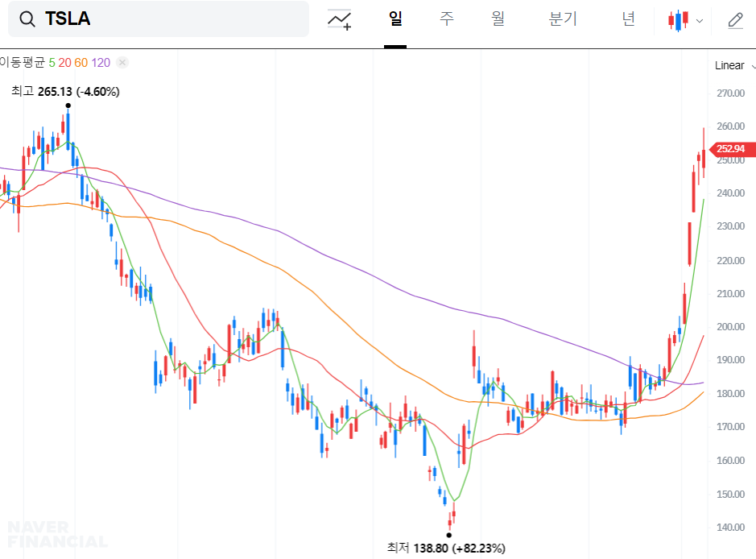Viewport: 756px width, 559px height.
Task: Click the 200.00 price axis label
Action: (730, 326)
